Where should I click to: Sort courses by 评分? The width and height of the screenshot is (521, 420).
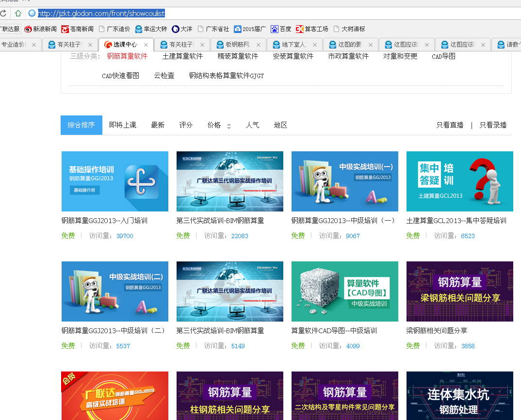coord(186,125)
